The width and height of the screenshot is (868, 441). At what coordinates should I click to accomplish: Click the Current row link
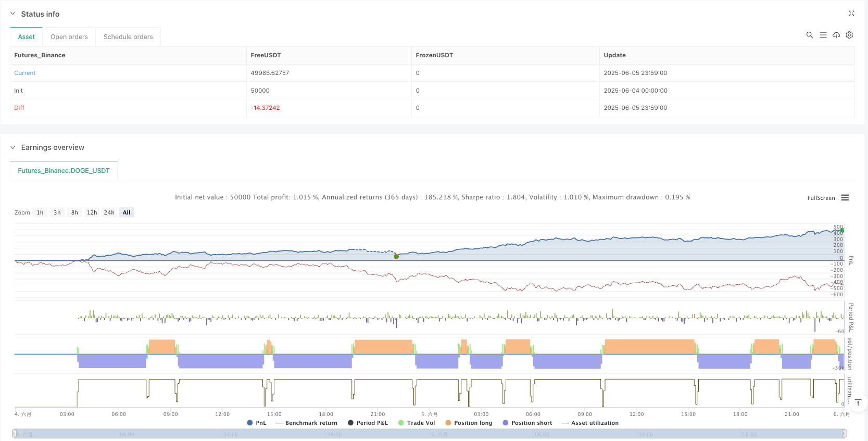point(25,73)
